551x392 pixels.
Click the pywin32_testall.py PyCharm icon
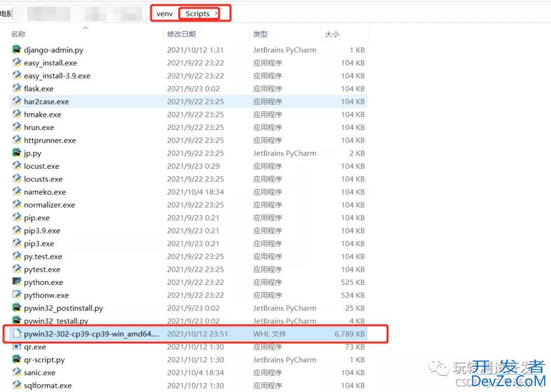16,320
